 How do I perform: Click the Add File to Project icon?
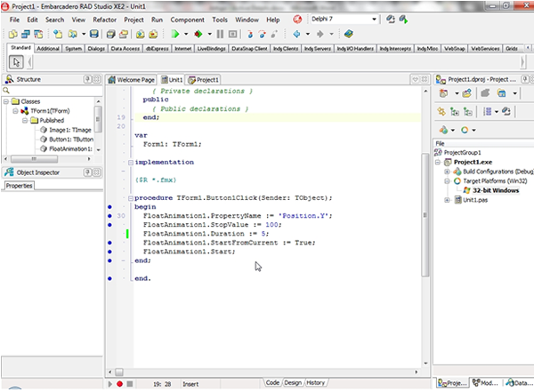coord(140,34)
